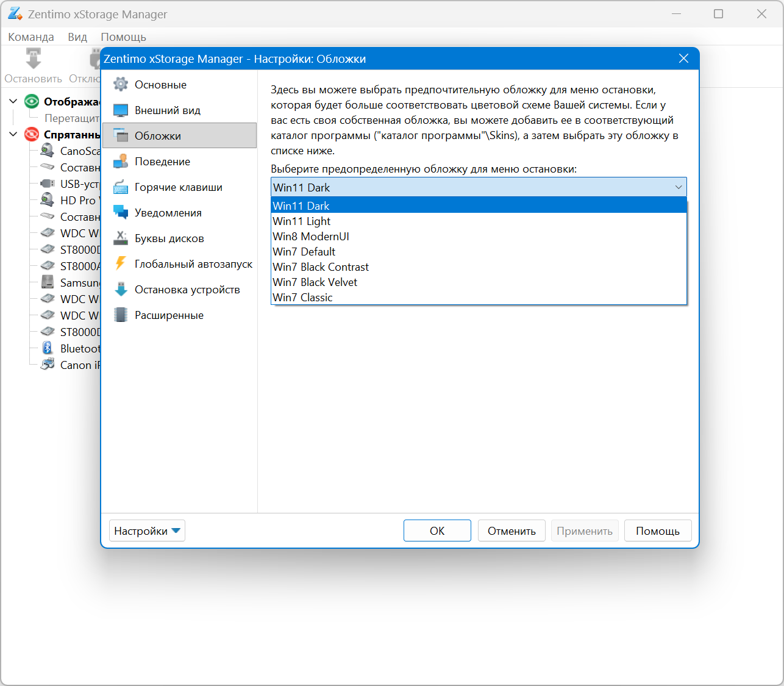Select the Внешний вид monitor icon
The width and height of the screenshot is (784, 686).
tap(121, 110)
